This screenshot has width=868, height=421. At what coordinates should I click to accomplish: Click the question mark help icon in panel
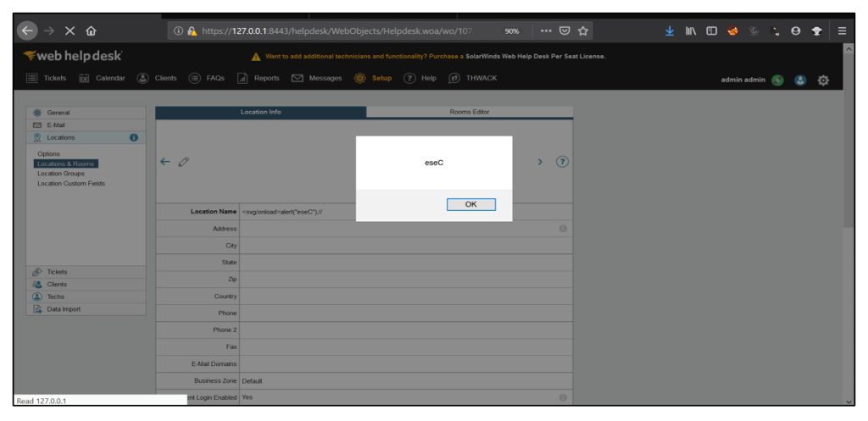pyautogui.click(x=562, y=162)
